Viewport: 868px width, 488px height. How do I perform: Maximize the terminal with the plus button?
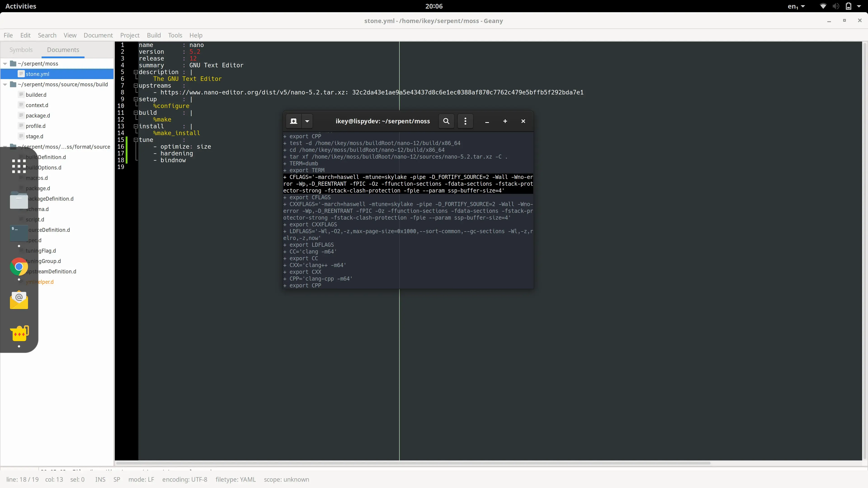coord(505,121)
